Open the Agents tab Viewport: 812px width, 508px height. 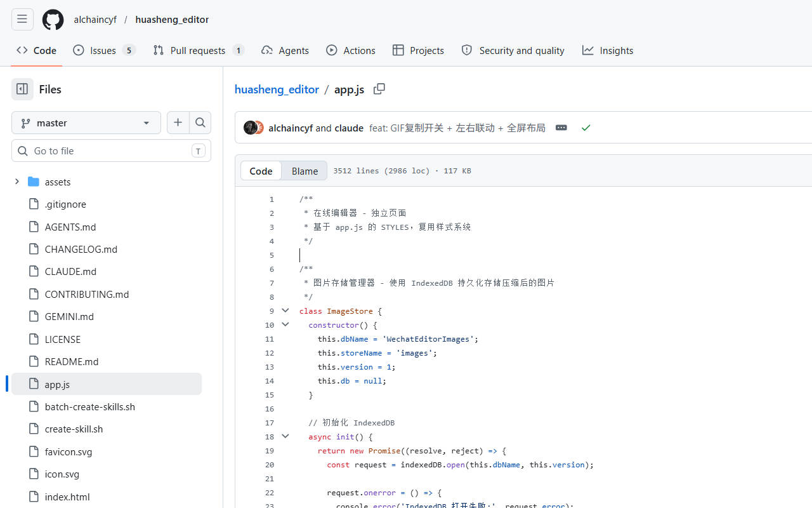point(285,51)
